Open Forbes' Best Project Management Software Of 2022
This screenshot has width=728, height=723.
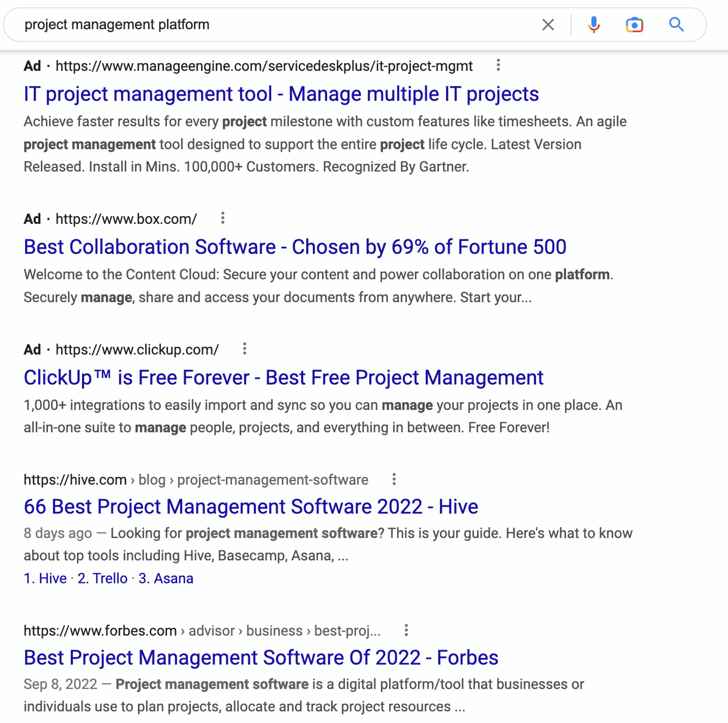click(x=261, y=657)
